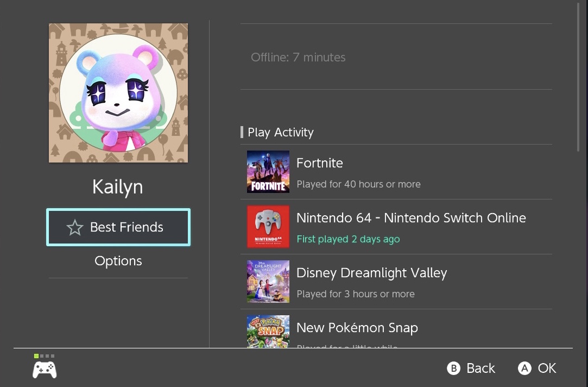Click Kailyn's Animal Crossing avatar picture
588x387 pixels.
[118, 93]
